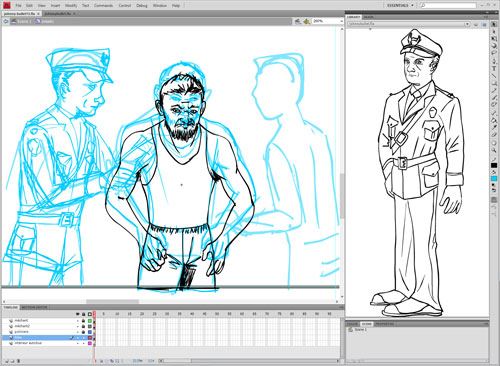Unlock the méchant1 layer lock
Screen dimensions: 500x366
pos(83,321)
